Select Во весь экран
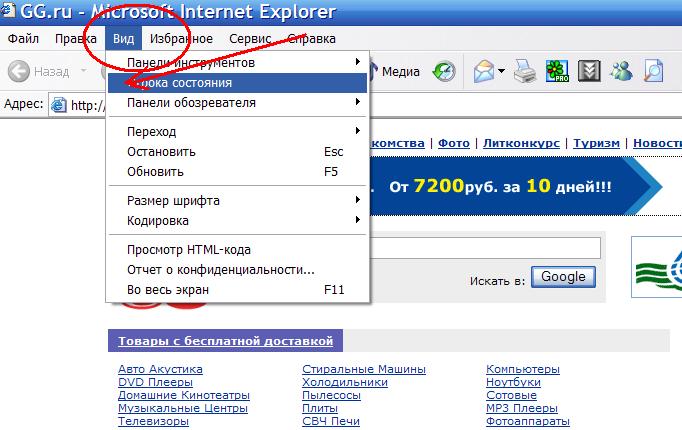This screenshot has width=682, height=430. [237, 290]
